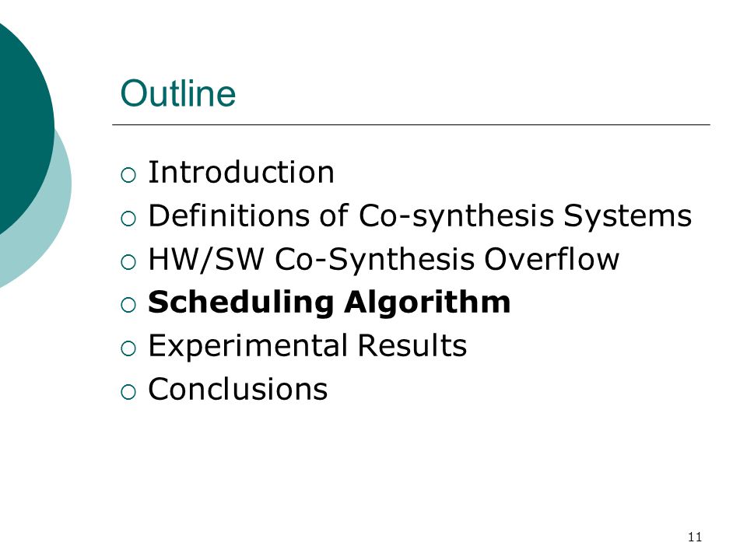Click the bullet circle beside Scheduling Algorithm

pos(128,305)
